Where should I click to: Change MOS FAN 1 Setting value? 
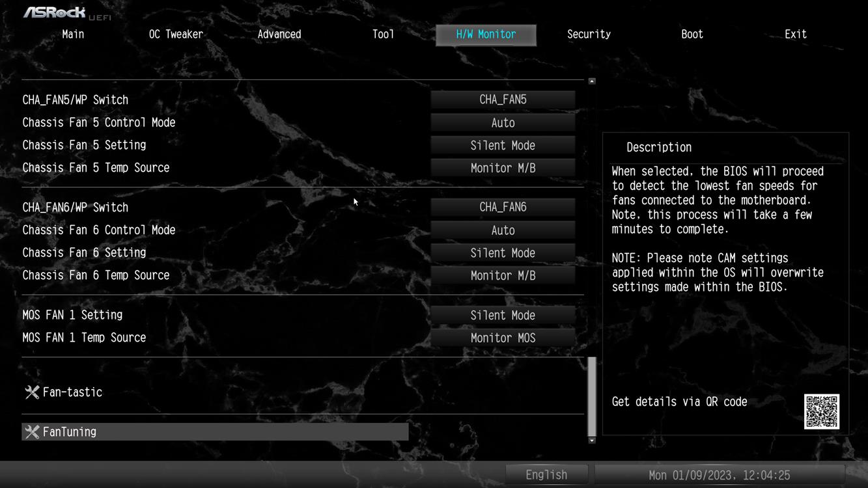pyautogui.click(x=503, y=316)
